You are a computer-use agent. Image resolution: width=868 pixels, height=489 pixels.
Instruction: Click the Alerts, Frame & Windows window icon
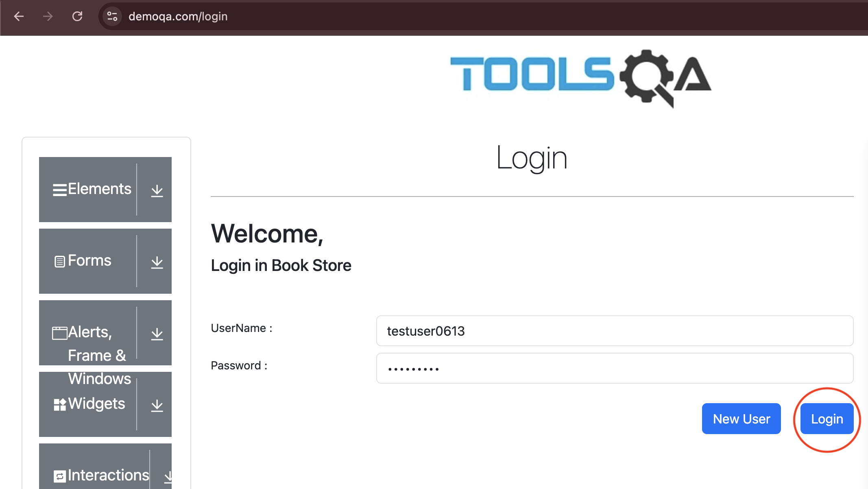point(60,333)
